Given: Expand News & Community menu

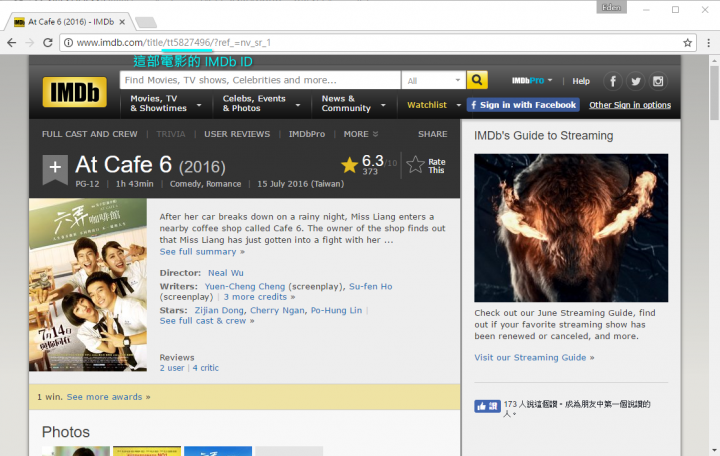Looking at the screenshot, I should (353, 104).
